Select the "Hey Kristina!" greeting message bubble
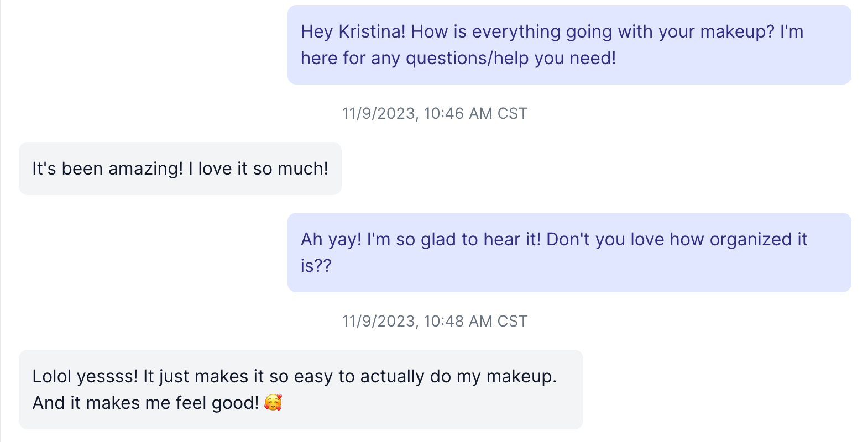Image resolution: width=868 pixels, height=442 pixels. 569,45
